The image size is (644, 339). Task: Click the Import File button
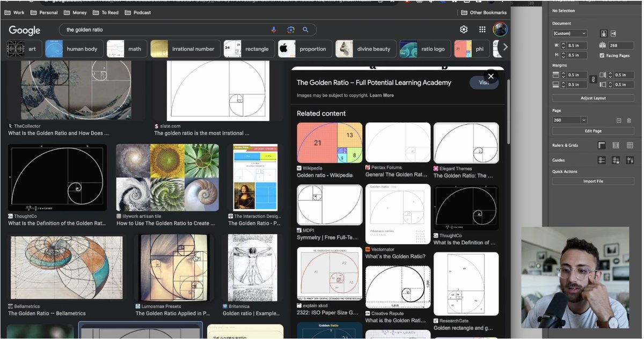[593, 181]
